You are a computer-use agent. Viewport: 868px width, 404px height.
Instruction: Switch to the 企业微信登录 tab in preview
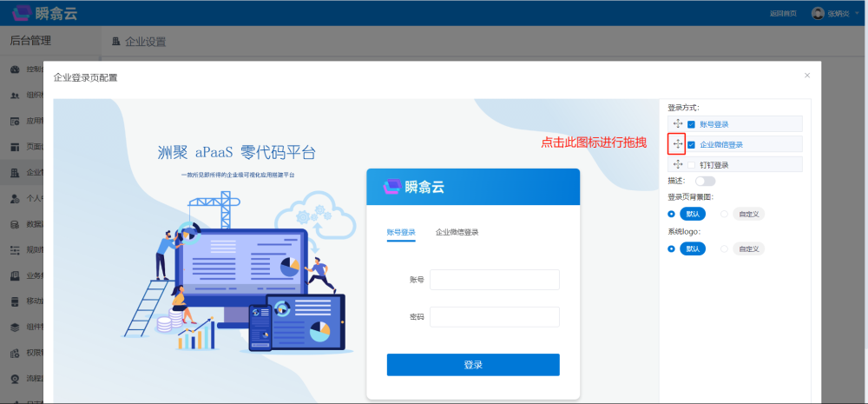coord(457,232)
